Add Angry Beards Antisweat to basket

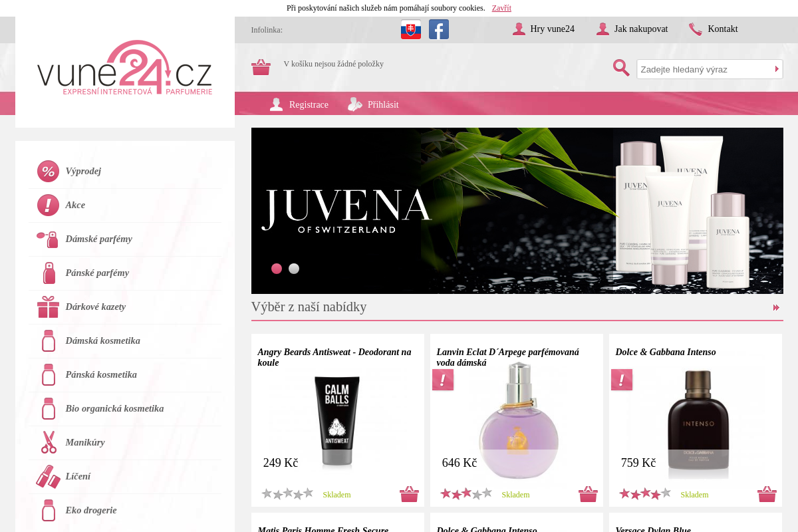409,494
